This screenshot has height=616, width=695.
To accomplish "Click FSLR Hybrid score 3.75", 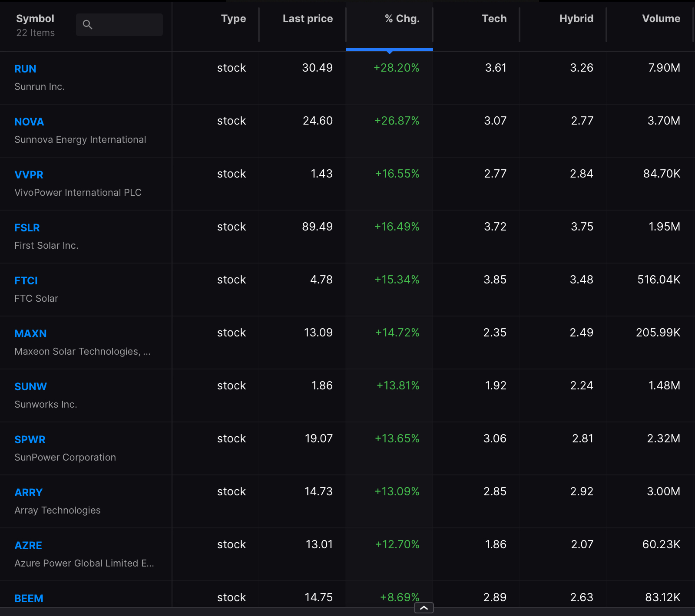I will point(582,227).
